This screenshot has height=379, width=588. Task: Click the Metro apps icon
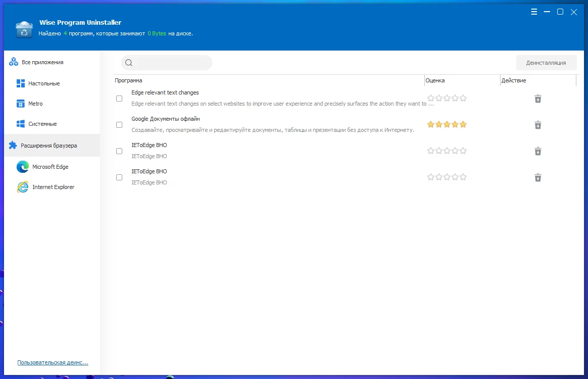[21, 104]
